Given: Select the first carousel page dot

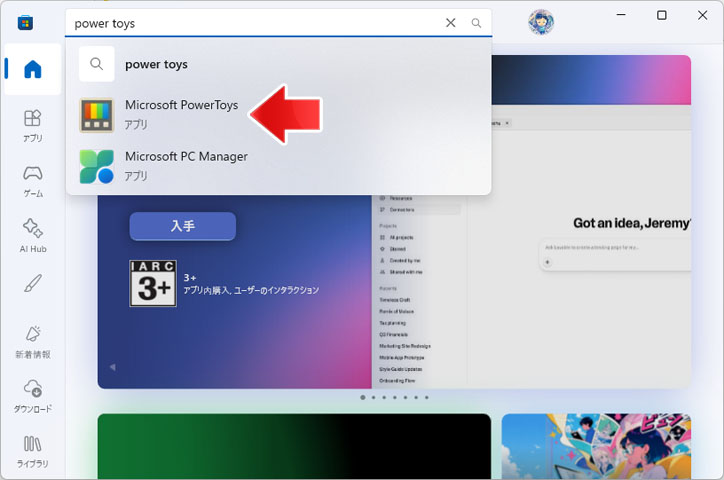Looking at the screenshot, I should (x=362, y=397).
